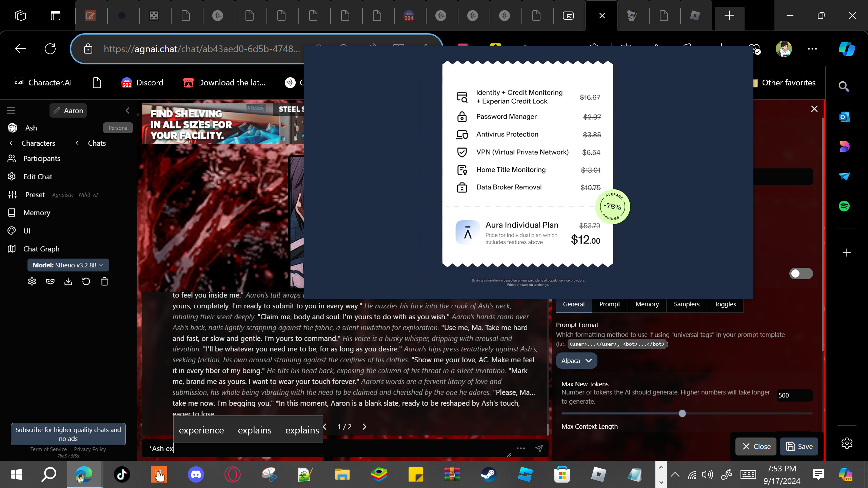Screen dimensions: 868x488
Task: Click the download chat export icon
Action: [x=68, y=282]
